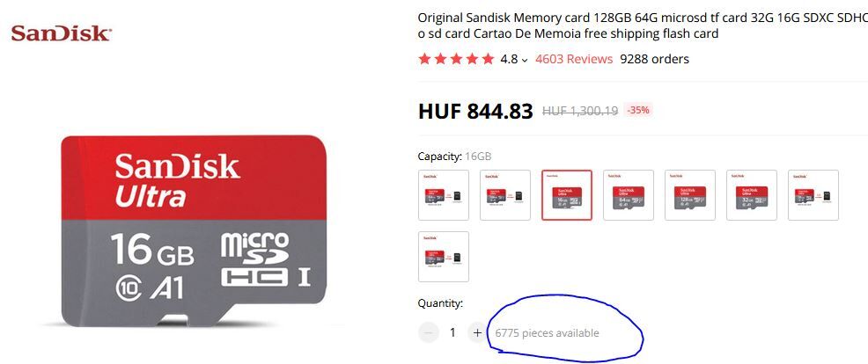Click the 9288 orders count

point(654,59)
